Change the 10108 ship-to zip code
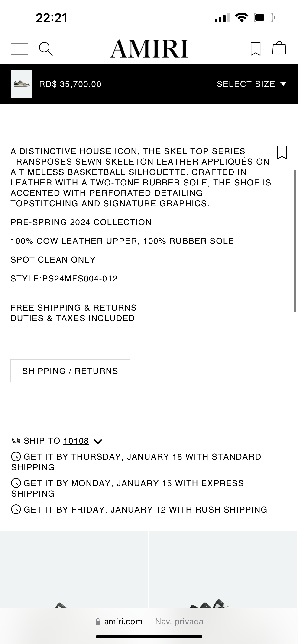This screenshot has width=298, height=644. 76,441
